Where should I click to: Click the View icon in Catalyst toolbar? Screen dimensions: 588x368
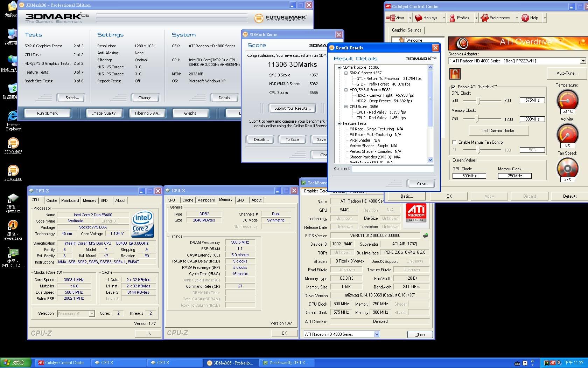(x=390, y=18)
